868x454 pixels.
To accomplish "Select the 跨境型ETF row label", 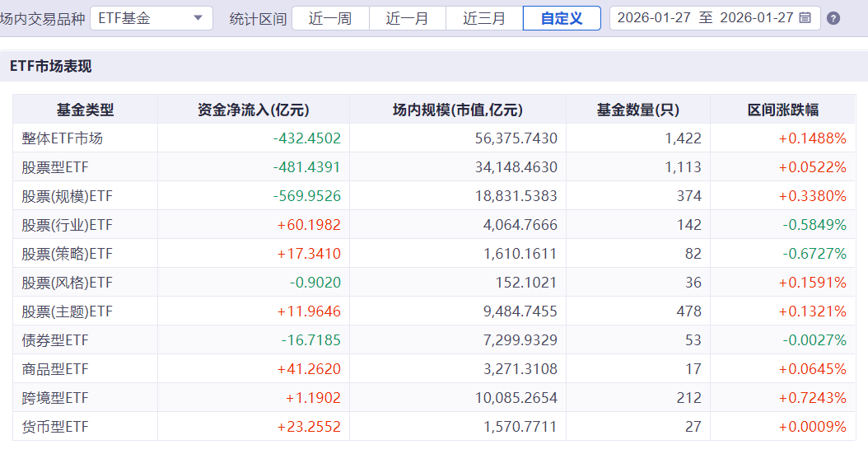I will pyautogui.click(x=55, y=397).
